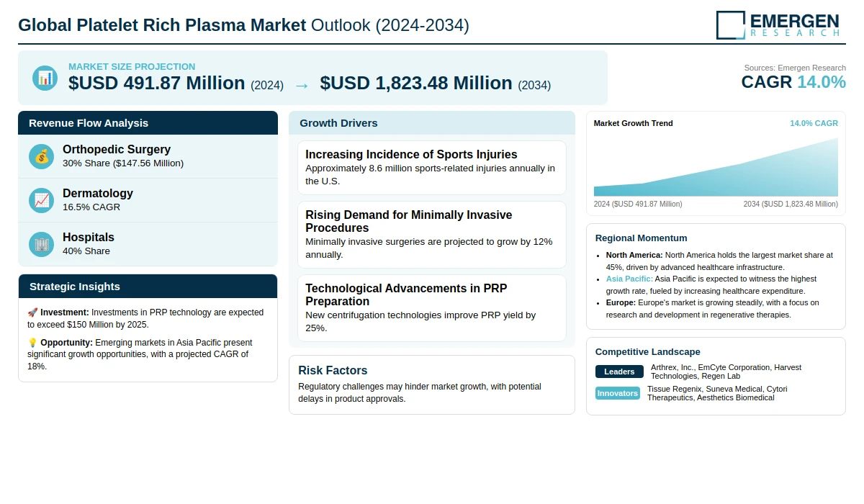Click the arrow between 2024 and 2034 projections
This screenshot has height=504, width=864.
(x=302, y=85)
